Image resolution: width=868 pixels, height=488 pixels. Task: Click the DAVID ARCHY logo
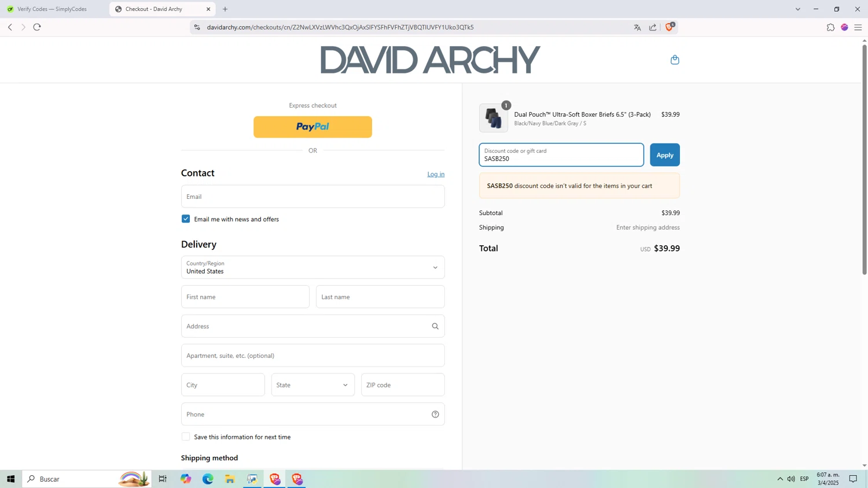pos(430,60)
